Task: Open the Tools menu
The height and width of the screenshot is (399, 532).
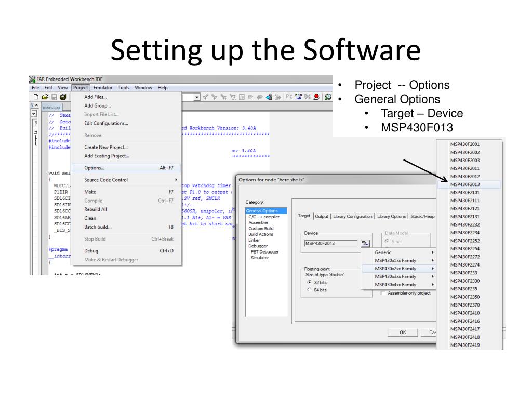Action: point(124,87)
